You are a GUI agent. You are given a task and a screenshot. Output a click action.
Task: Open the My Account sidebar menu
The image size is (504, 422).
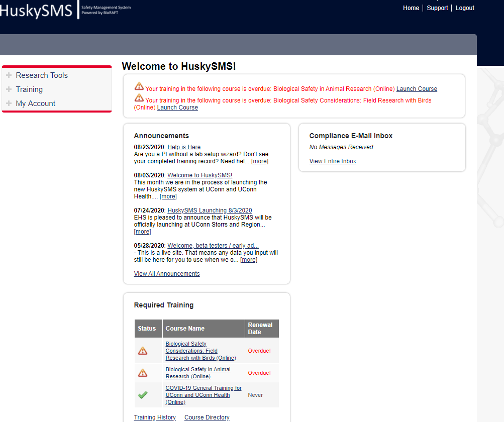coord(36,103)
